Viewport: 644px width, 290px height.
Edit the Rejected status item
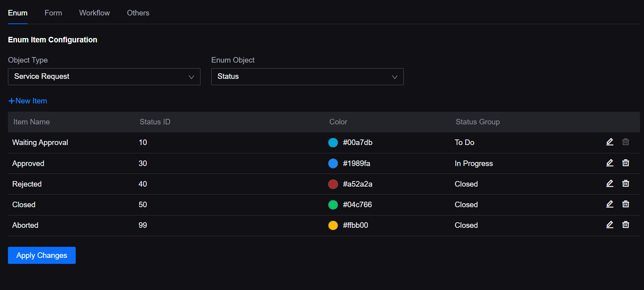[x=610, y=183]
